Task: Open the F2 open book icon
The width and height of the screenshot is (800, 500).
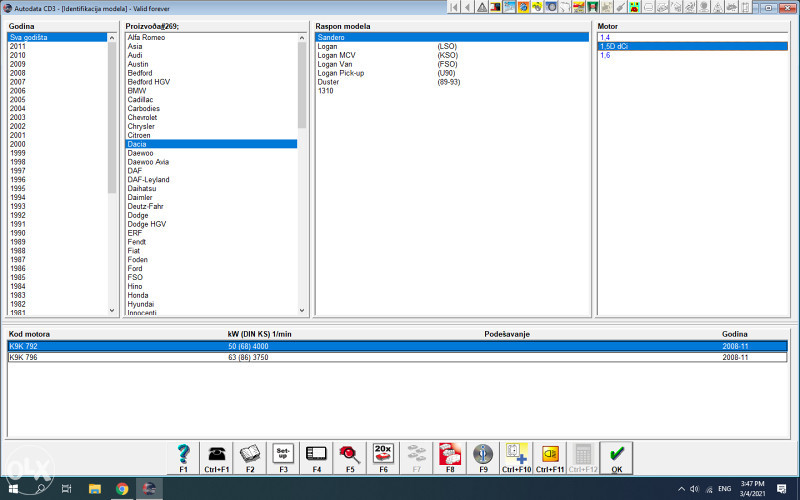Action: 250,458
